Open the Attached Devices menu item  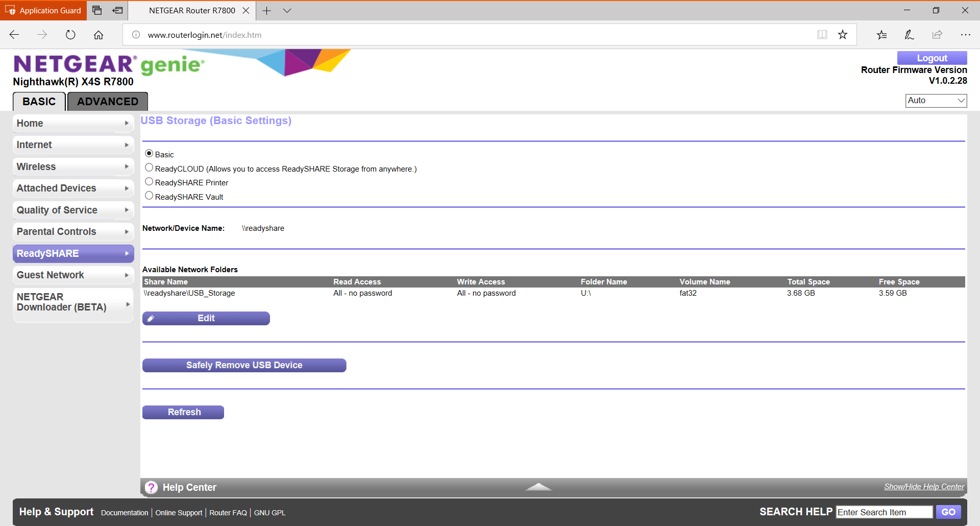[x=73, y=188]
